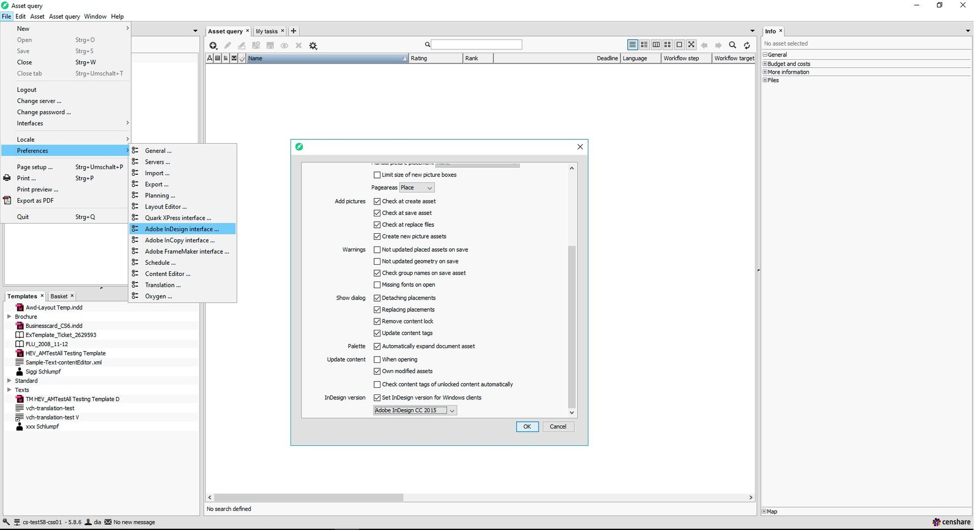Confirm settings with the OK button
The image size is (980, 530).
tap(527, 427)
